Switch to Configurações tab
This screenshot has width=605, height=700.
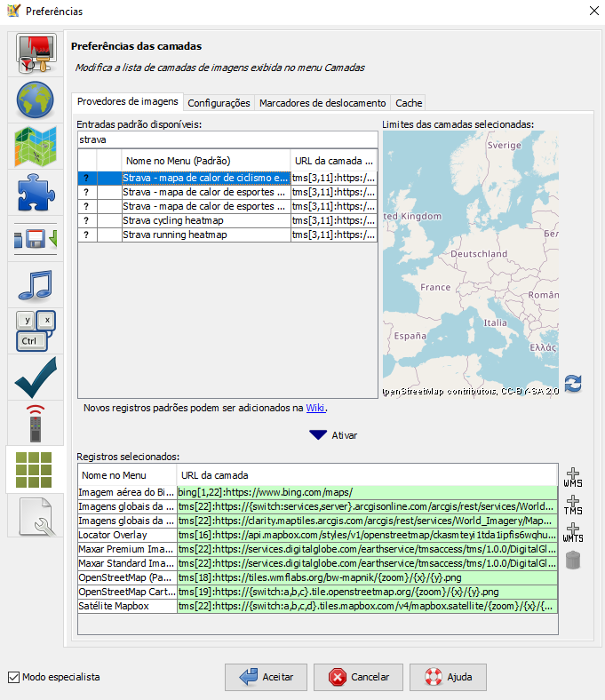point(219,103)
